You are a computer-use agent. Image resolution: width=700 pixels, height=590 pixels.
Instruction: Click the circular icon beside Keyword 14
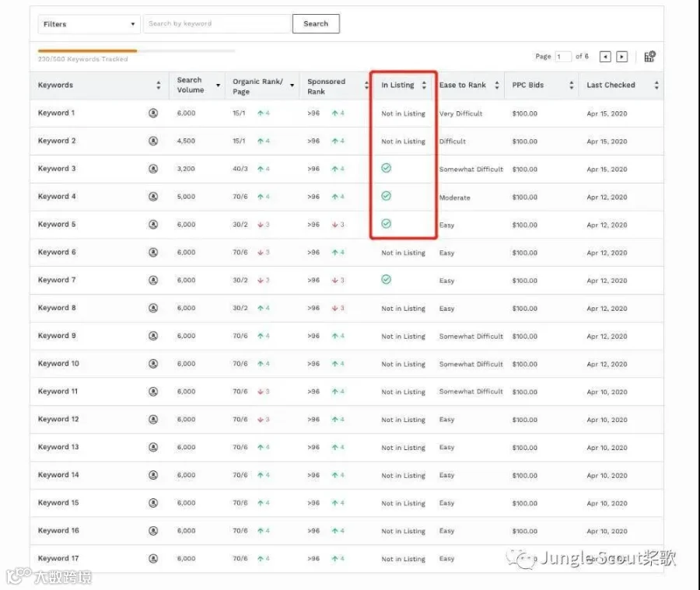coord(153,475)
